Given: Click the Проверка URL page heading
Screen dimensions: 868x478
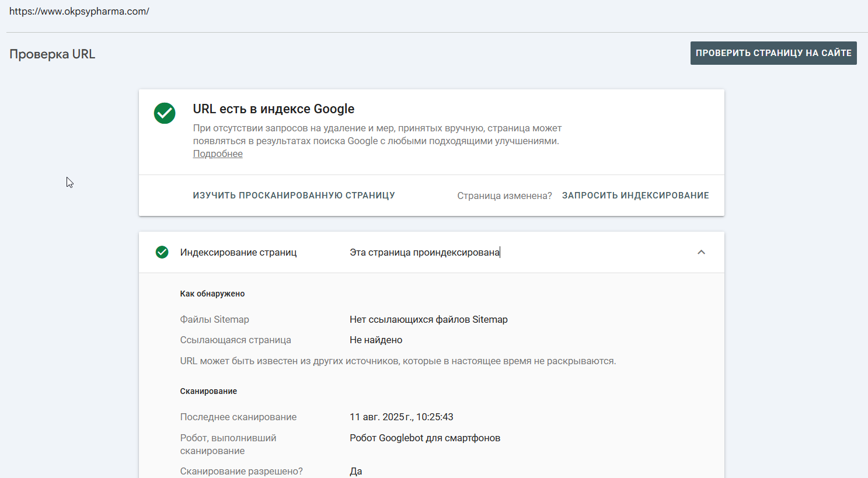Looking at the screenshot, I should [53, 54].
